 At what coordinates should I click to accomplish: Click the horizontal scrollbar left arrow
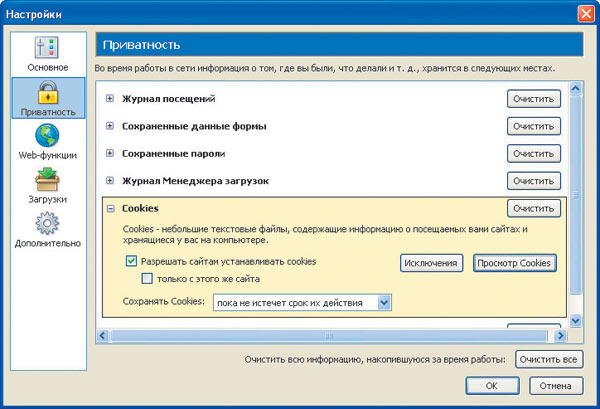click(102, 336)
